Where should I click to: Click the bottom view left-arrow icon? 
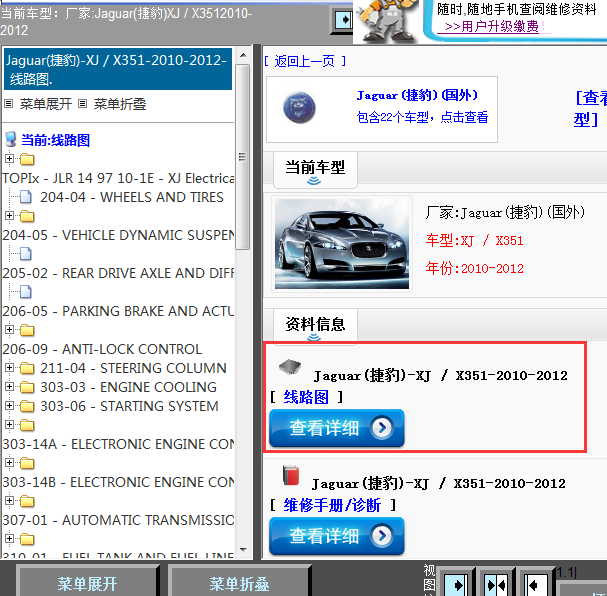(536, 584)
